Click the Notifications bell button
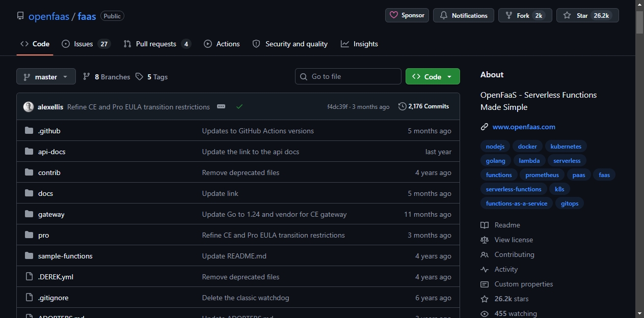This screenshot has height=318, width=644. tap(464, 15)
